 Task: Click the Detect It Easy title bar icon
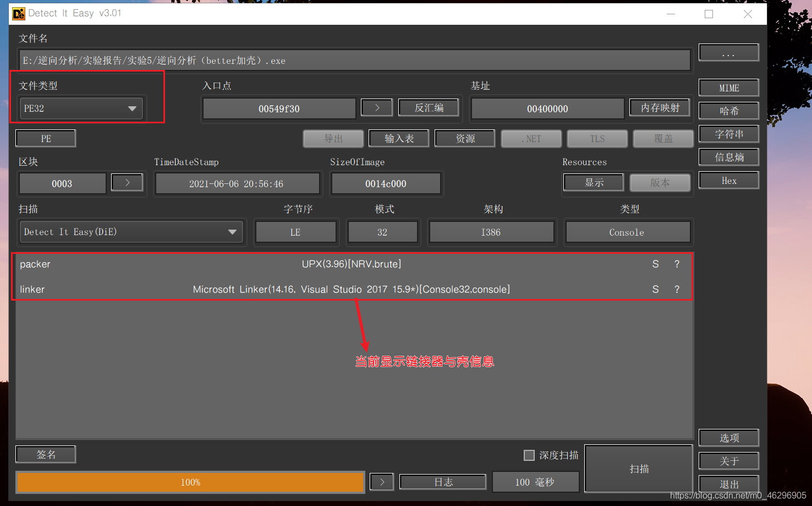(x=19, y=14)
